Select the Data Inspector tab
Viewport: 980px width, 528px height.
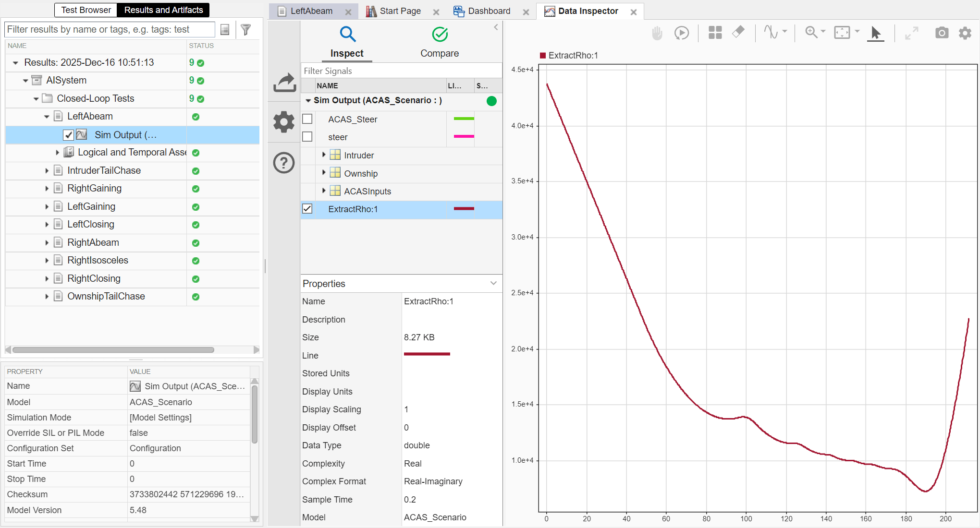pyautogui.click(x=588, y=11)
